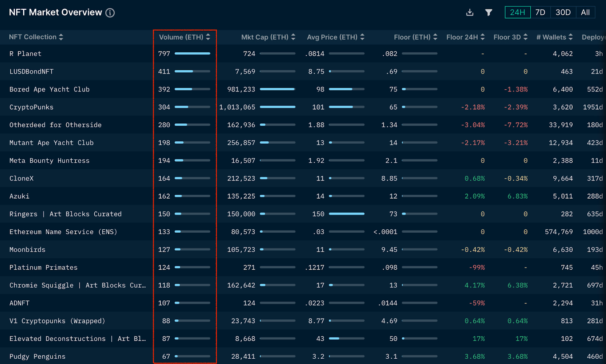
Task: Click R Planet's volume bar
Action: coord(192,54)
